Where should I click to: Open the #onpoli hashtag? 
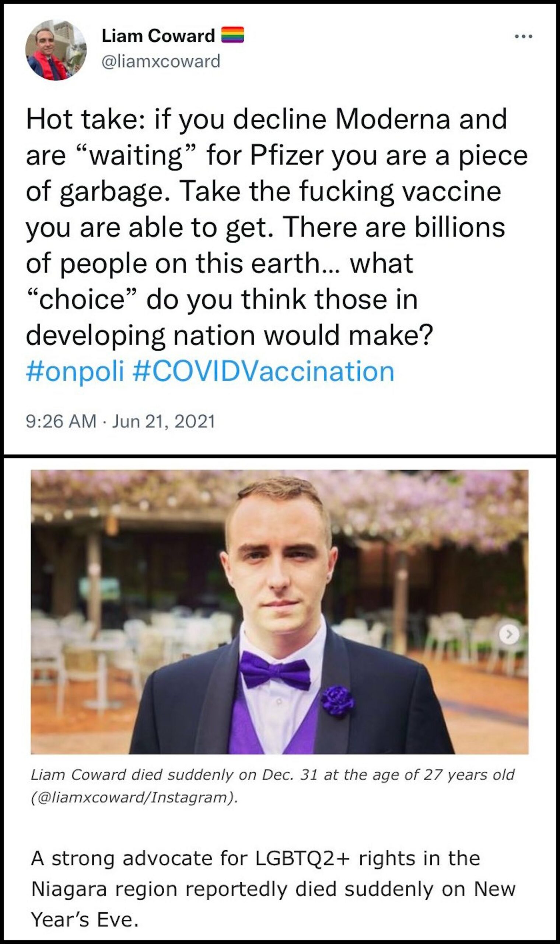pyautogui.click(x=75, y=371)
